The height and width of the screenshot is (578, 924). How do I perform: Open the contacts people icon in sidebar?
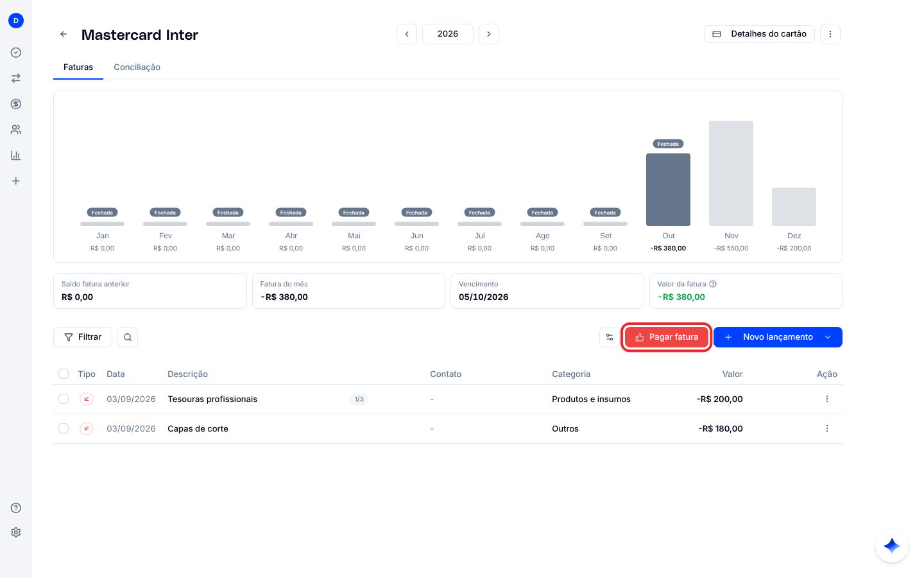(x=16, y=130)
